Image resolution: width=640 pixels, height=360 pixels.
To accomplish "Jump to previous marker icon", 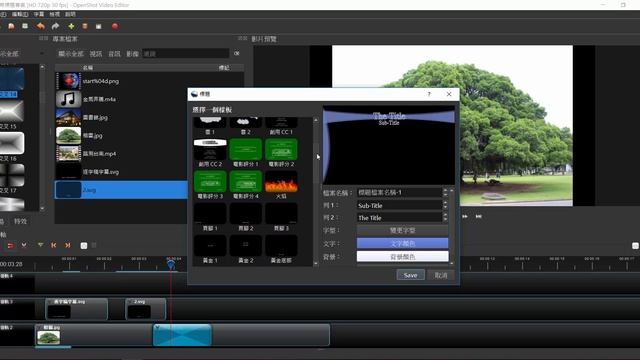I will click(53, 245).
